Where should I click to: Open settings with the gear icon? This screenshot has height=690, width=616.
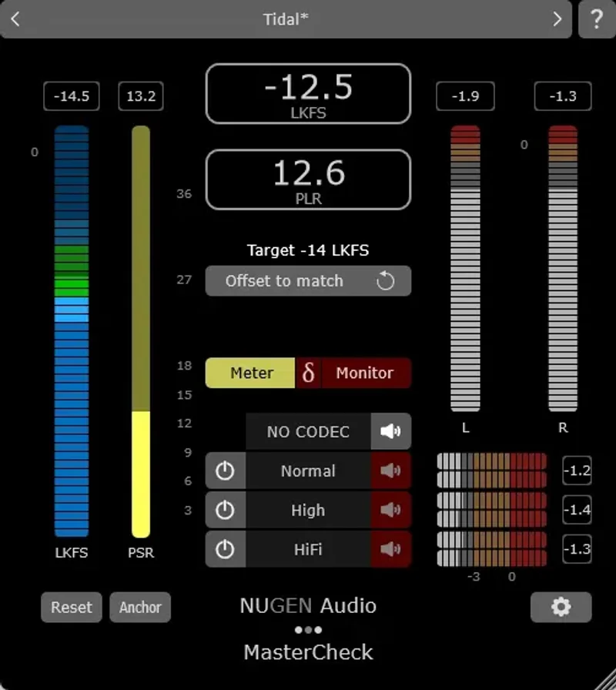pos(561,608)
